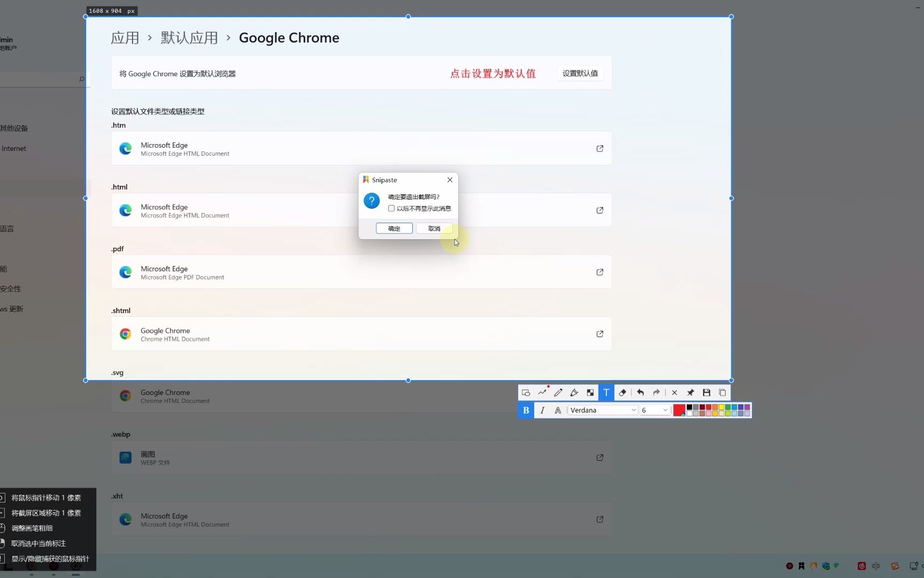Open 其他设备 in settings sidebar
Viewport: 924px width, 578px height.
(x=14, y=128)
